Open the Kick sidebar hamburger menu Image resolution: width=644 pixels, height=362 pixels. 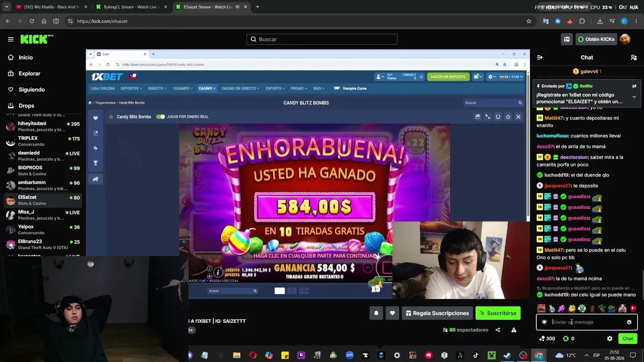[11, 39]
